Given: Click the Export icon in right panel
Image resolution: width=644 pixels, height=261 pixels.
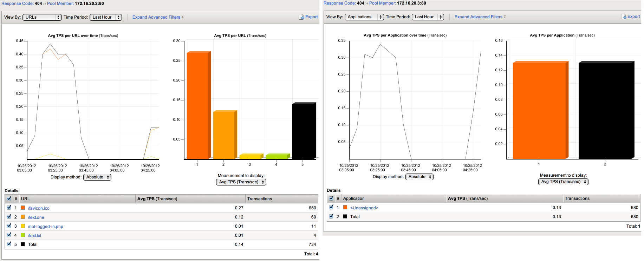Looking at the screenshot, I should [623, 17].
